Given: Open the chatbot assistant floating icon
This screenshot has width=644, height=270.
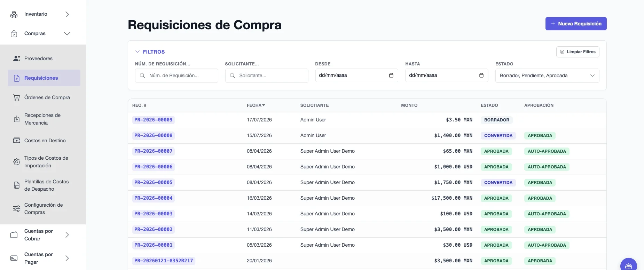Looking at the screenshot, I should (629, 266).
